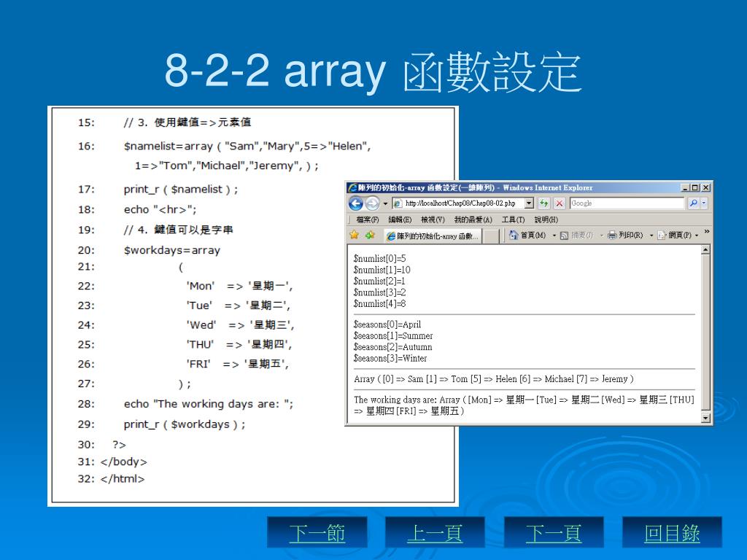Open the recent pages dropdown beside Forward
747x560 pixels.
385,204
